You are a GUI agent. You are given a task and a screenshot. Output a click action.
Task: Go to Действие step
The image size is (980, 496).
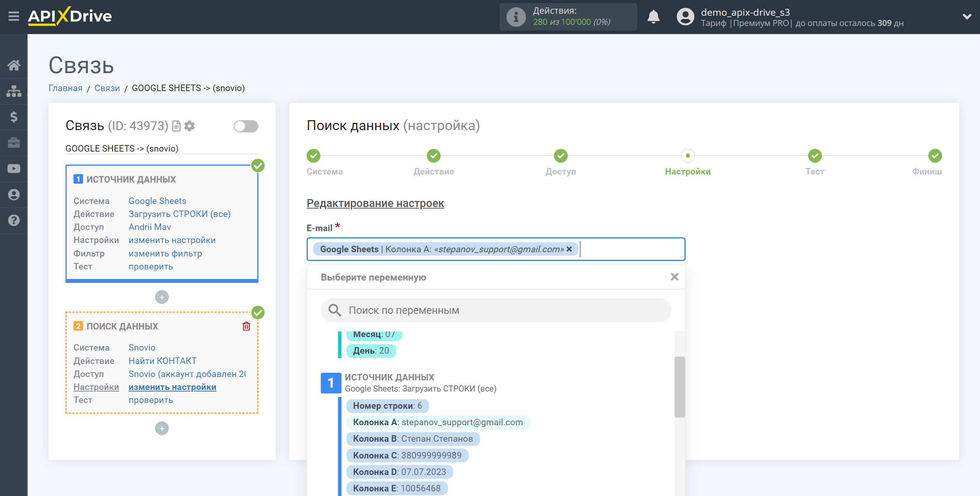pos(434,156)
